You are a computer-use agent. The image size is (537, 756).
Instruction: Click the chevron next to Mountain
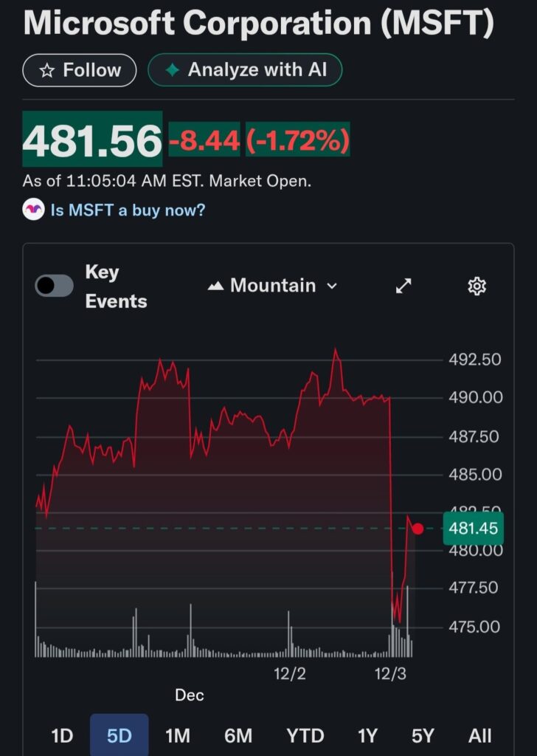[x=332, y=286]
